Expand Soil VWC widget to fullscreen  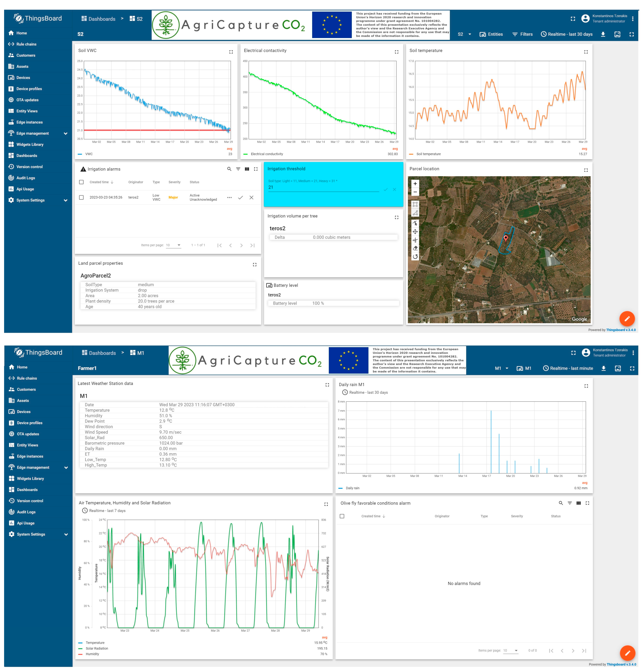[231, 52]
